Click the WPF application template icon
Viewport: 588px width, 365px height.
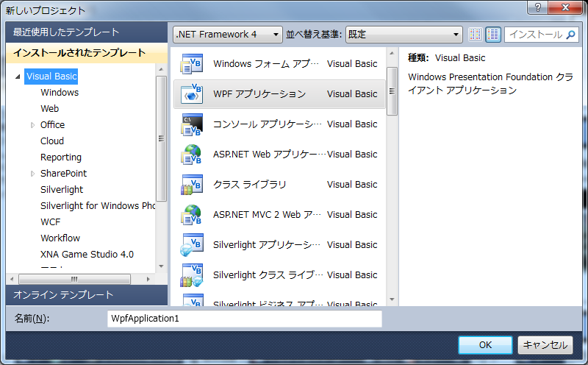coord(192,94)
